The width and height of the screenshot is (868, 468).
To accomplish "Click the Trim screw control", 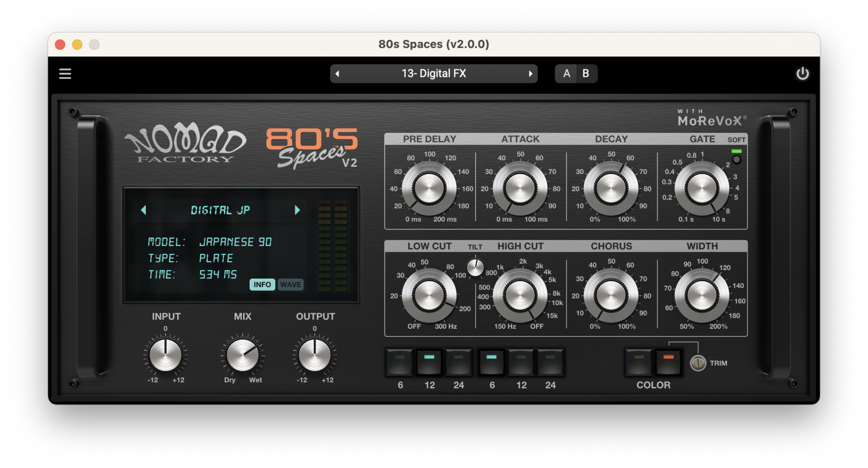I will [x=698, y=363].
